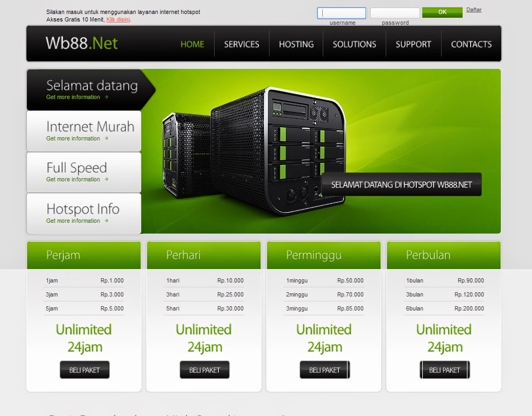Navigate to the CONTACTS page
The width and height of the screenshot is (532, 416).
(x=471, y=44)
